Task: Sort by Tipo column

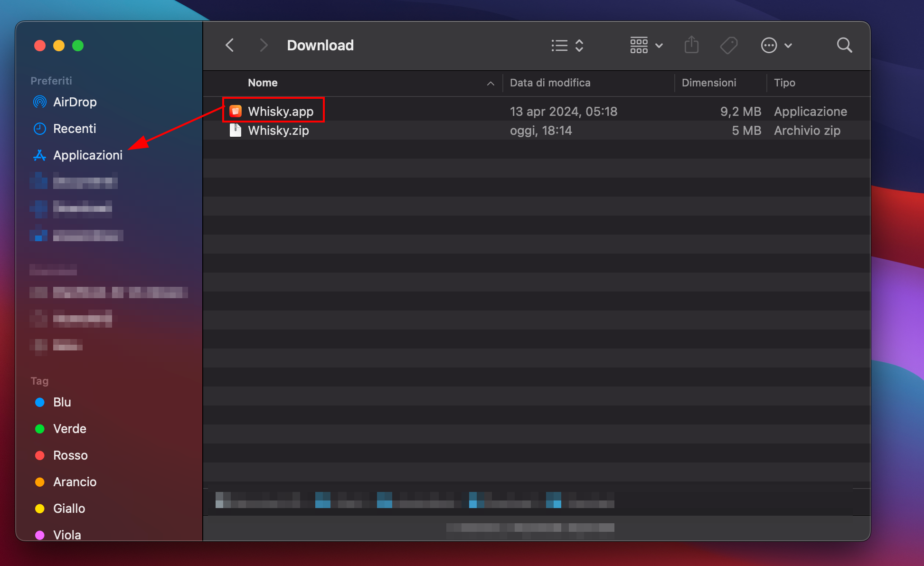Action: (784, 83)
